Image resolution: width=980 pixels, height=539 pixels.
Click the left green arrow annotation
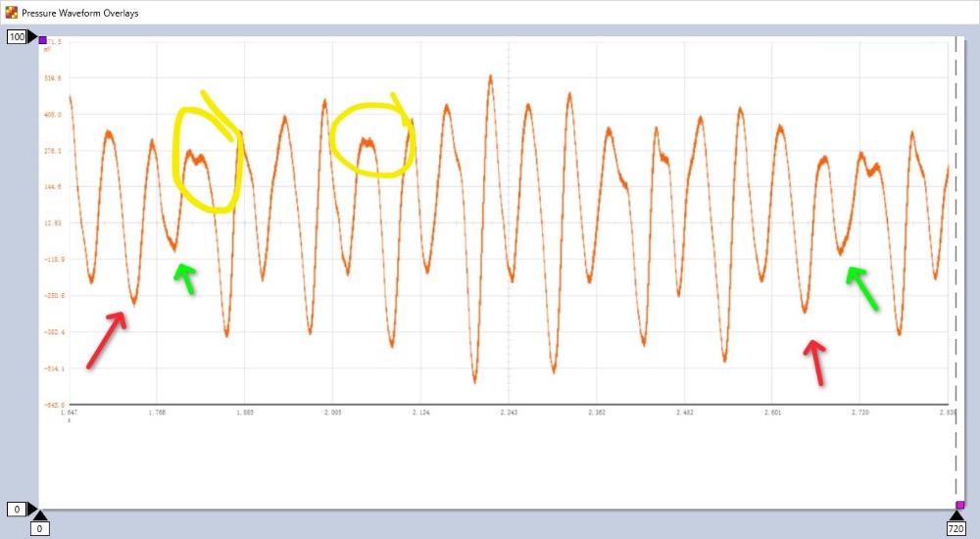[183, 277]
